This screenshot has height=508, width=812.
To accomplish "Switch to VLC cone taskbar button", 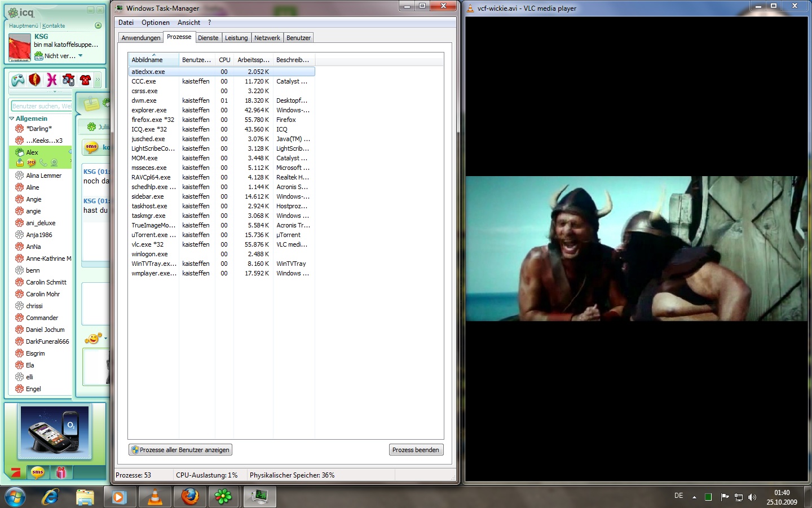I will [x=154, y=497].
